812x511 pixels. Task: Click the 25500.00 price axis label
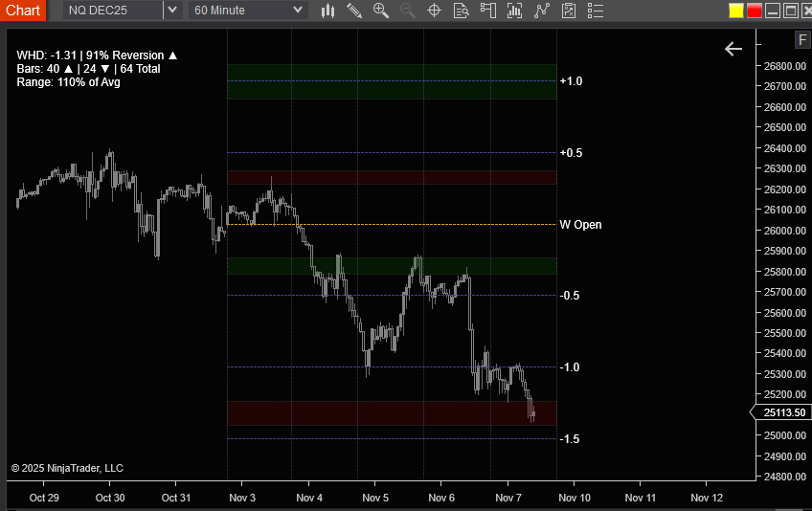click(785, 333)
